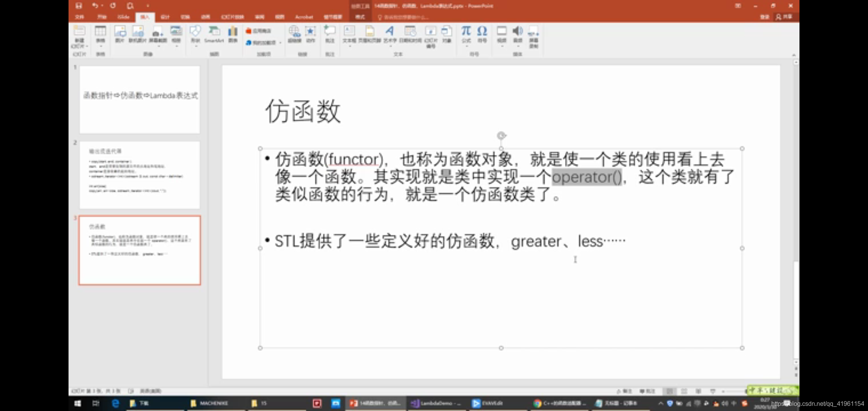The width and height of the screenshot is (868, 411).
Task: Switch to the iSlide tab
Action: [x=123, y=17]
